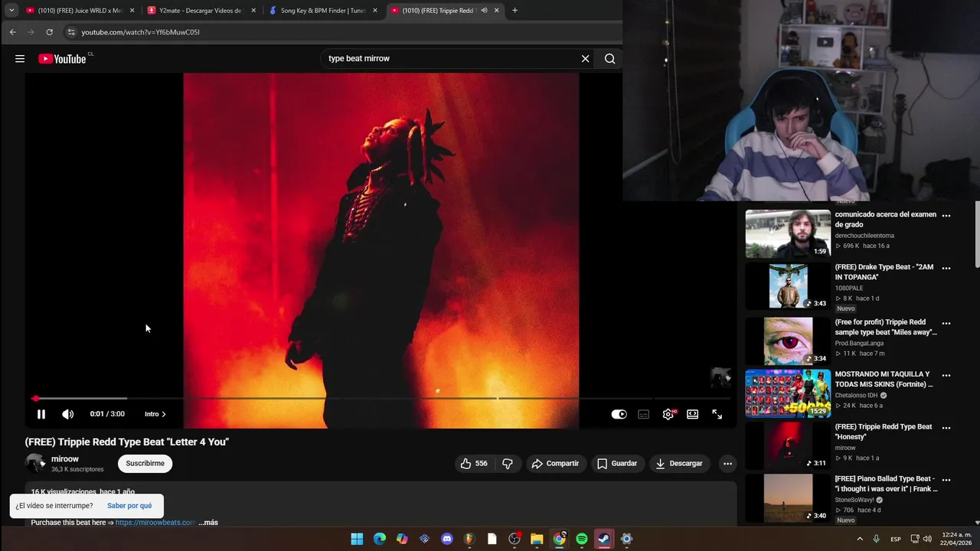Open options for comunicado video

946,216
